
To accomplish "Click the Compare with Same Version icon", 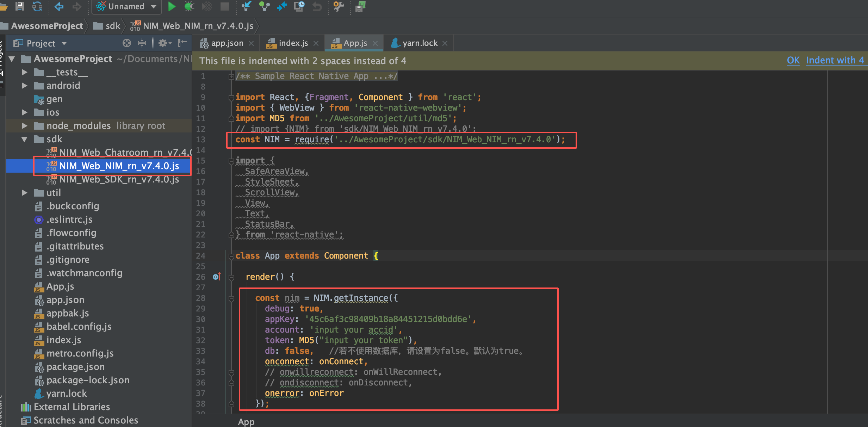I will [x=281, y=6].
